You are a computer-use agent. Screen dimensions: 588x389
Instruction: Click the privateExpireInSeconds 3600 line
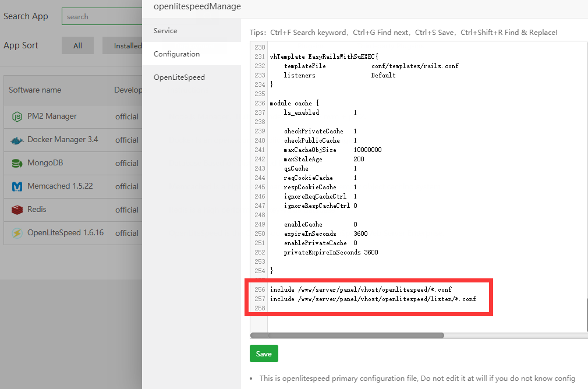331,253
